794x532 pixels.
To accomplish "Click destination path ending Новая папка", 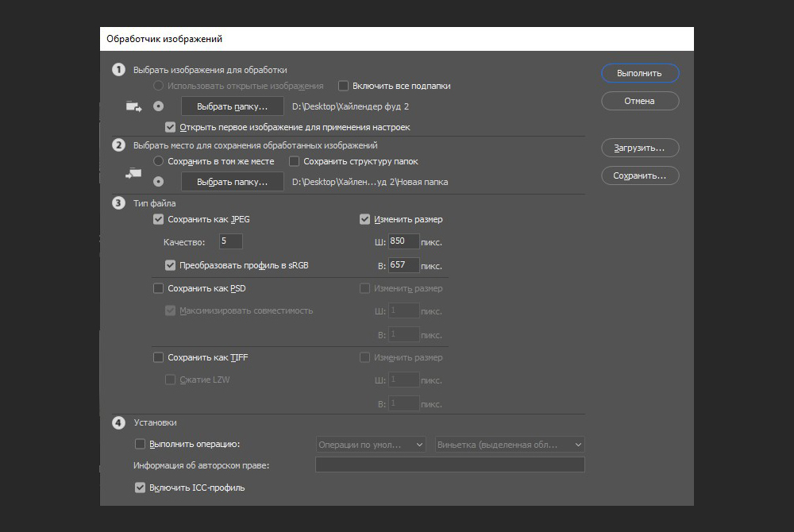I will pyautogui.click(x=370, y=182).
